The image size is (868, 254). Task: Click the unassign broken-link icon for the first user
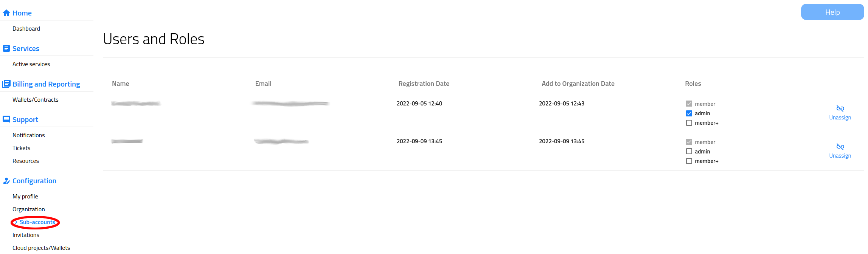pos(840,108)
